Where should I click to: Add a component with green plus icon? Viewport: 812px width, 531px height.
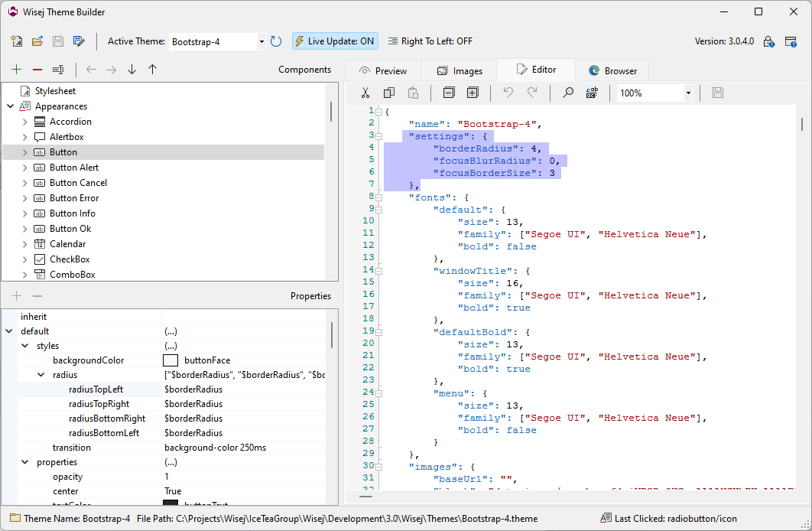[x=17, y=70]
